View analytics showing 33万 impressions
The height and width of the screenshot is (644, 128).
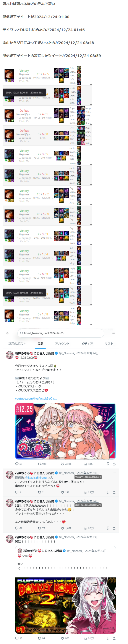[88, 464]
